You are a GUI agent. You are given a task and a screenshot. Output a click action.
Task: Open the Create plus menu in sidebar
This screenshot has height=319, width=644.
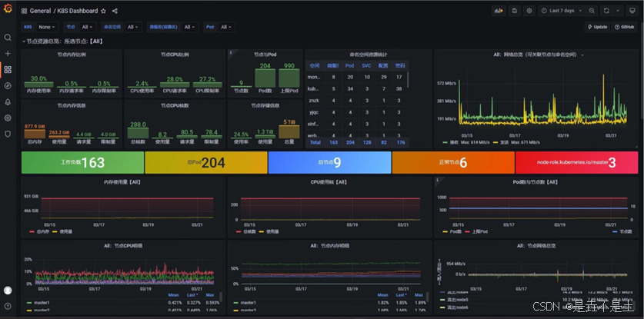click(x=8, y=53)
